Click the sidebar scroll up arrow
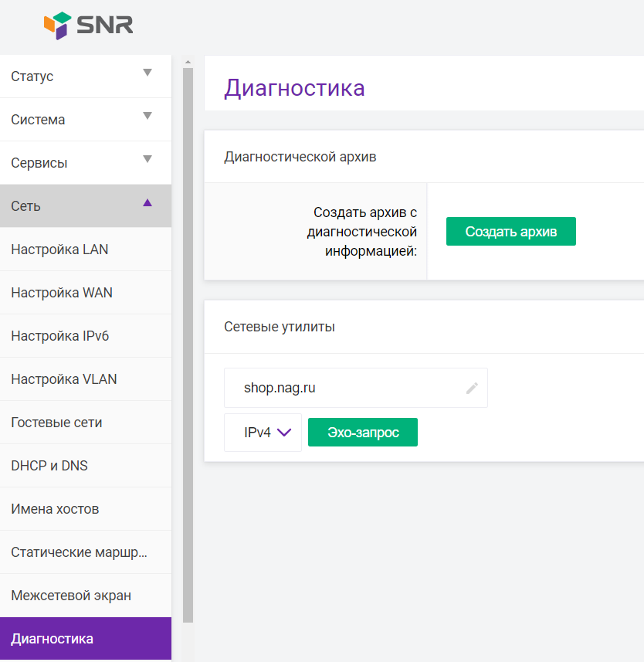 point(188,62)
